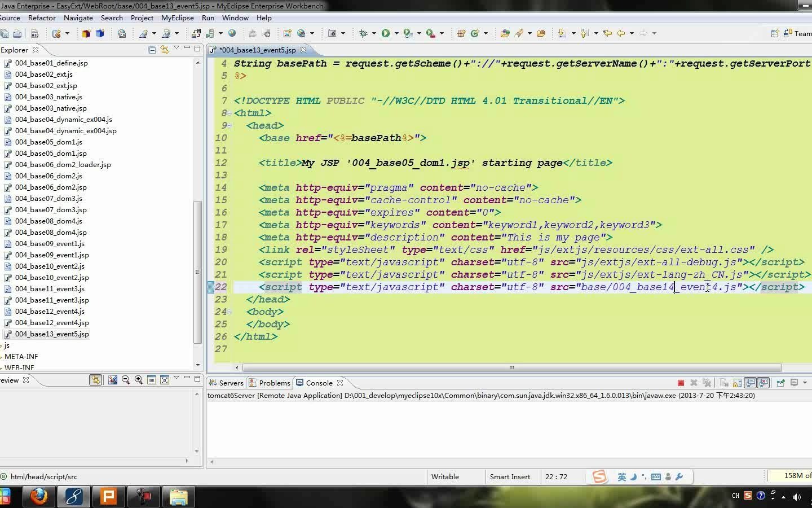
Task: Click the 158M heap status indicator
Action: pos(789,476)
